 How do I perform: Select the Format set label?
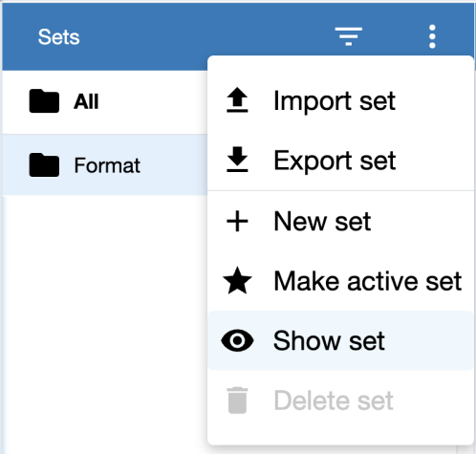[x=107, y=165]
